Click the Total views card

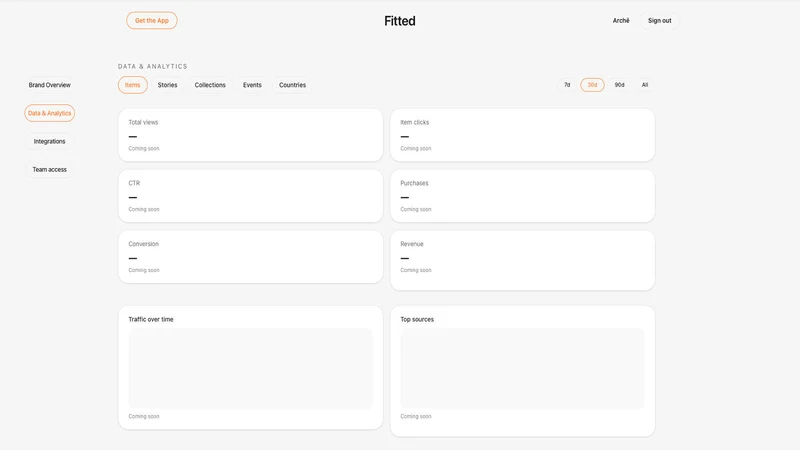[251, 135]
